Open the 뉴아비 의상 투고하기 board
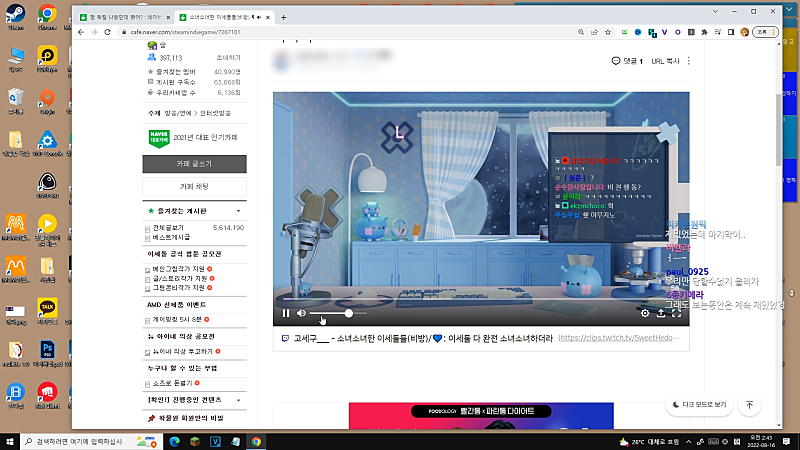 [183, 352]
